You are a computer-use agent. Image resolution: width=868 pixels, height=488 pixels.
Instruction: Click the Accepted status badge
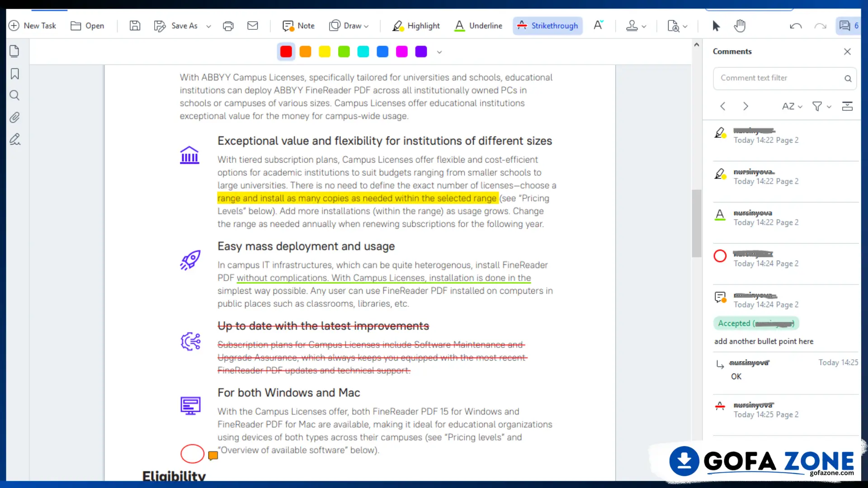(756, 323)
